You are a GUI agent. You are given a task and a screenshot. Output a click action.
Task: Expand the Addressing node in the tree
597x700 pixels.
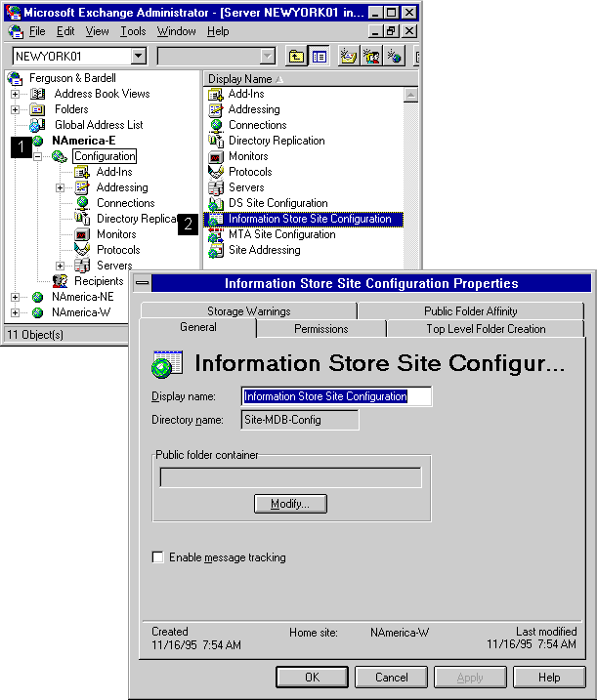(60, 188)
